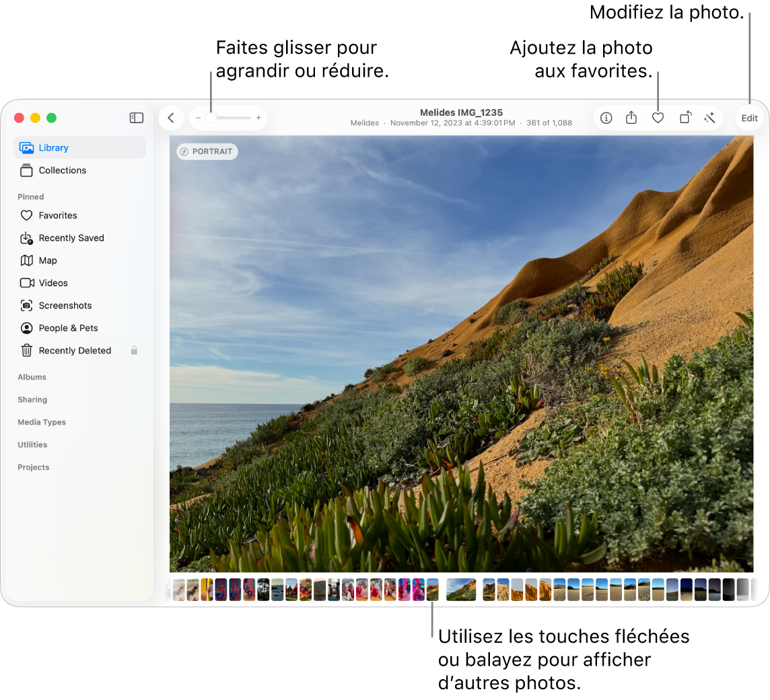Toggle the PORTRAIT badge on photo
Screen dimensions: 770x700
tap(207, 151)
